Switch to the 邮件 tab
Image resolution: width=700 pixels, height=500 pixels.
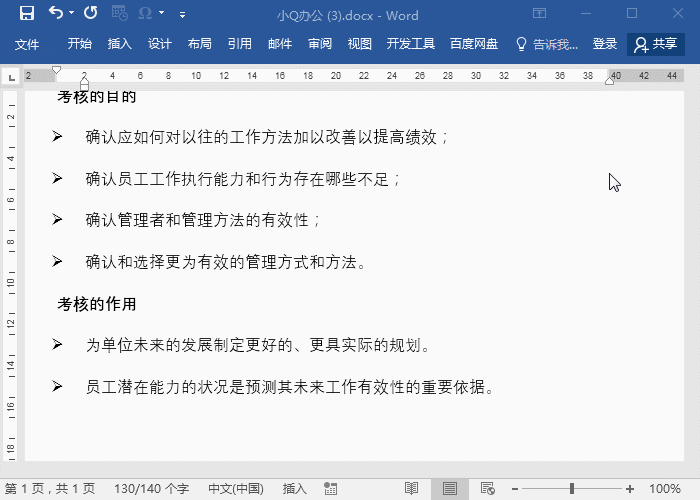[x=279, y=44]
